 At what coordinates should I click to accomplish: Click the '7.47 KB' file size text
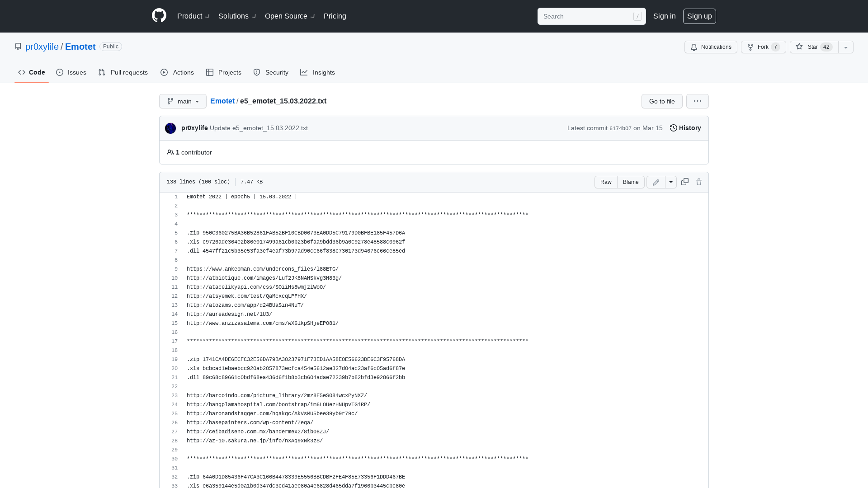pos(251,182)
